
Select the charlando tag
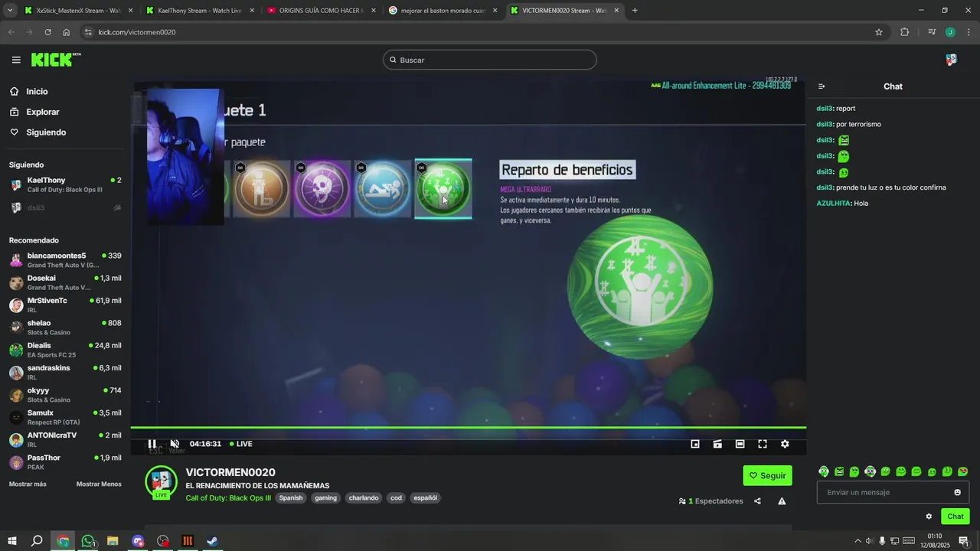(364, 498)
